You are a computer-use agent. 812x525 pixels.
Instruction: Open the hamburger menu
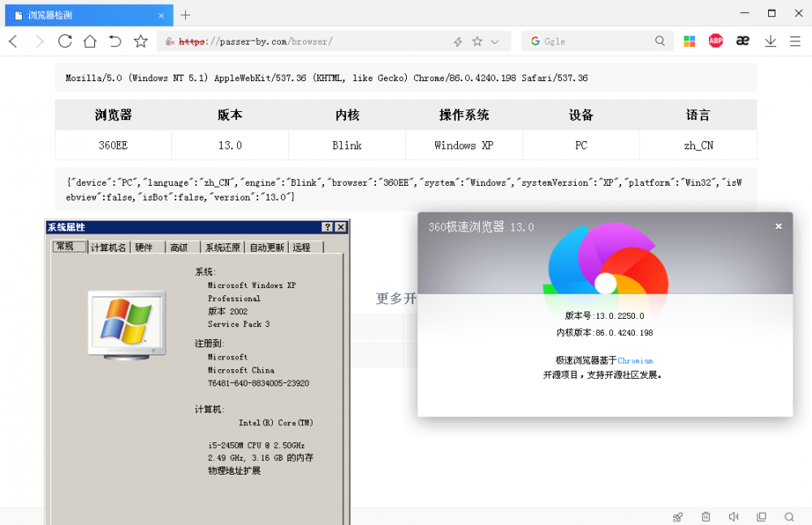tap(797, 41)
